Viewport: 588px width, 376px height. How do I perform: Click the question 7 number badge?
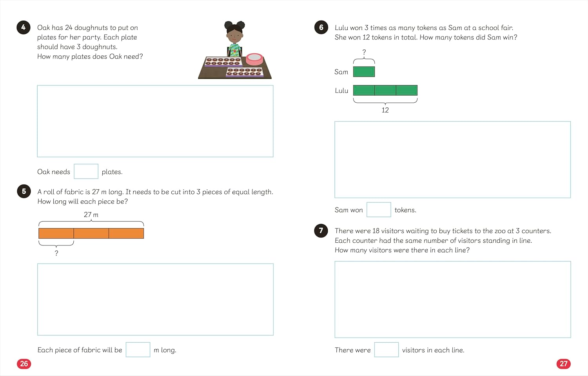click(321, 231)
